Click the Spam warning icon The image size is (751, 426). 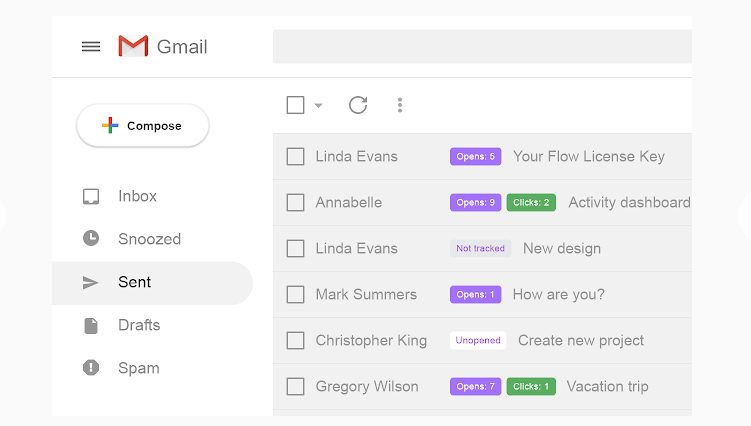point(91,368)
